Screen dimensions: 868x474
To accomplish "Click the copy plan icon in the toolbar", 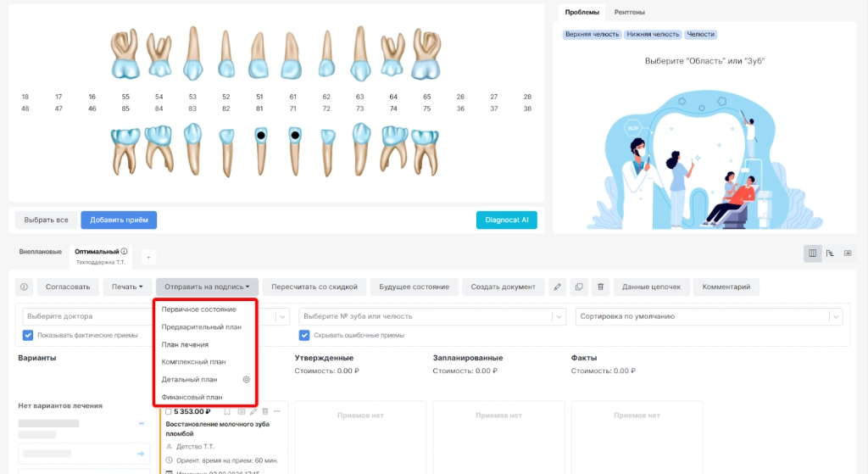I will pos(578,287).
